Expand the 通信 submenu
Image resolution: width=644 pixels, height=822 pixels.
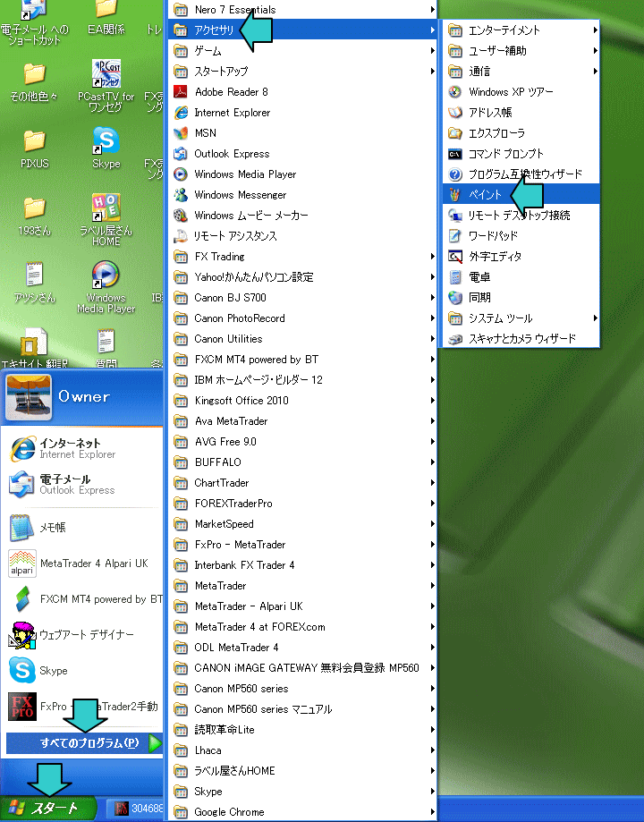click(521, 71)
